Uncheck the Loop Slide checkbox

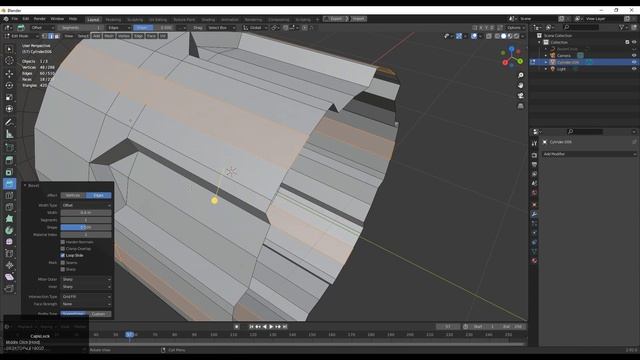63,256
